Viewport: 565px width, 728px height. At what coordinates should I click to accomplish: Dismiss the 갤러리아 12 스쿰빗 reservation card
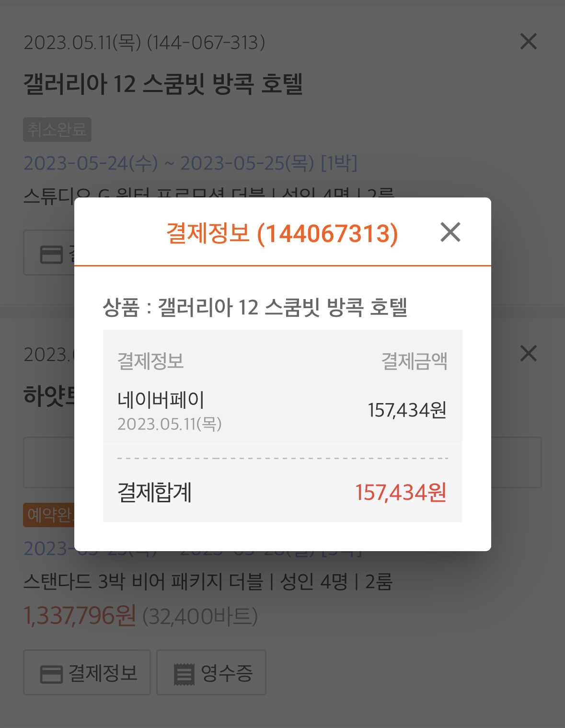(528, 42)
